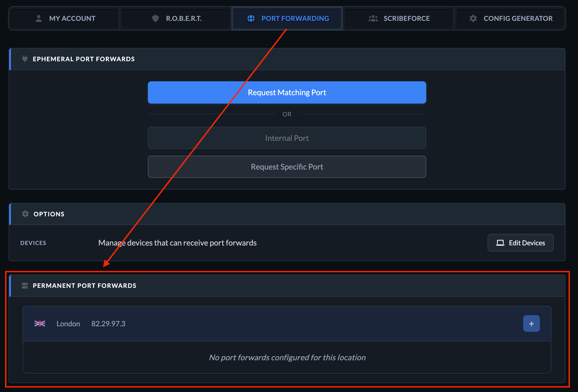The width and height of the screenshot is (578, 392).
Task: Click the London location label
Action: (x=68, y=324)
